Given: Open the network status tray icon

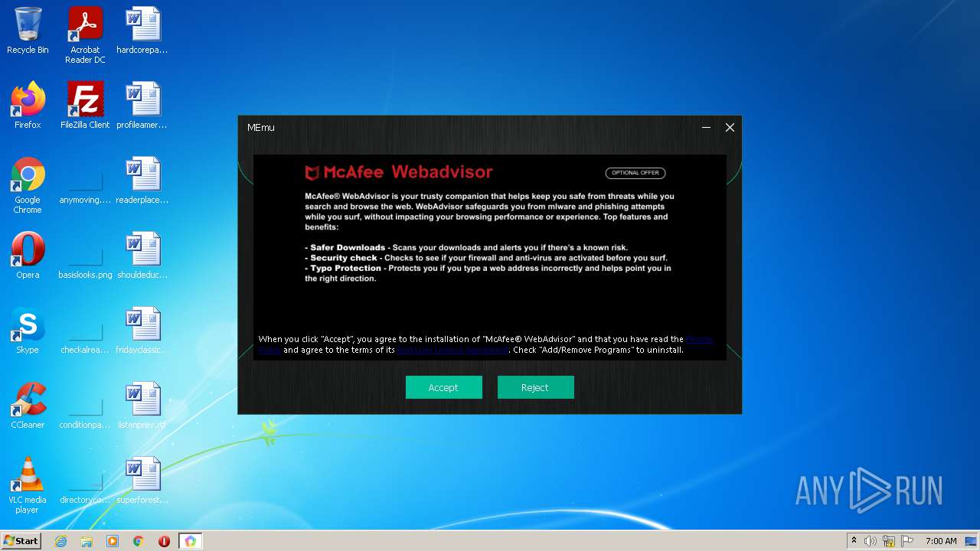Looking at the screenshot, I should pyautogui.click(x=889, y=541).
